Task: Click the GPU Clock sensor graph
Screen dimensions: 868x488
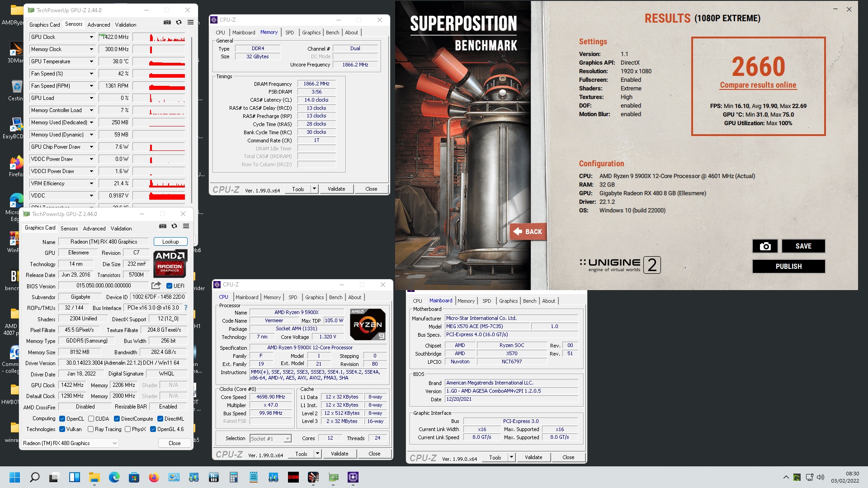Action: pos(159,37)
